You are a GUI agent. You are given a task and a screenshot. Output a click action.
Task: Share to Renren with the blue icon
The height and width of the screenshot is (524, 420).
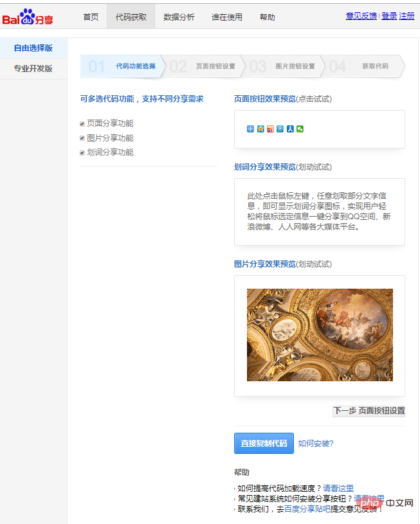click(290, 129)
